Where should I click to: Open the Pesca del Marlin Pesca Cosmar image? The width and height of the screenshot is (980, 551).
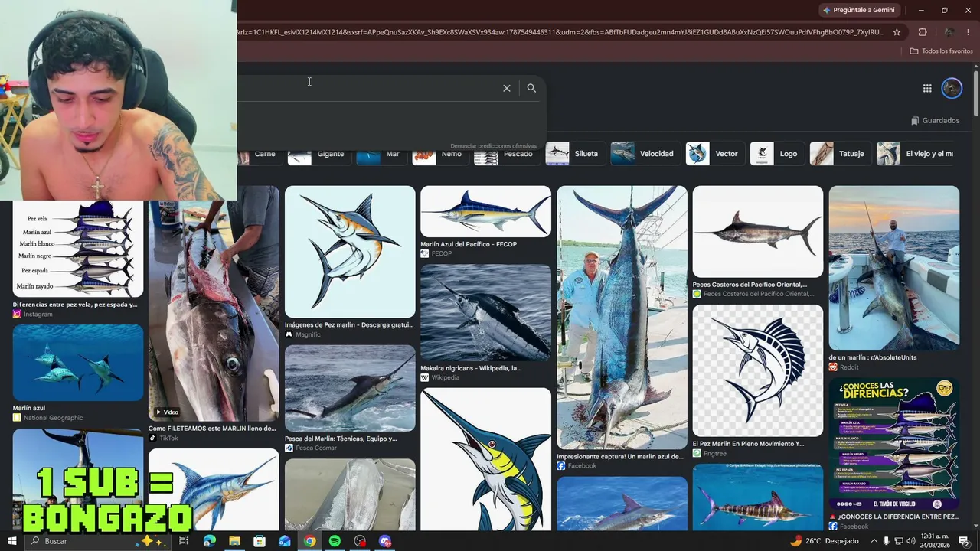pos(350,388)
